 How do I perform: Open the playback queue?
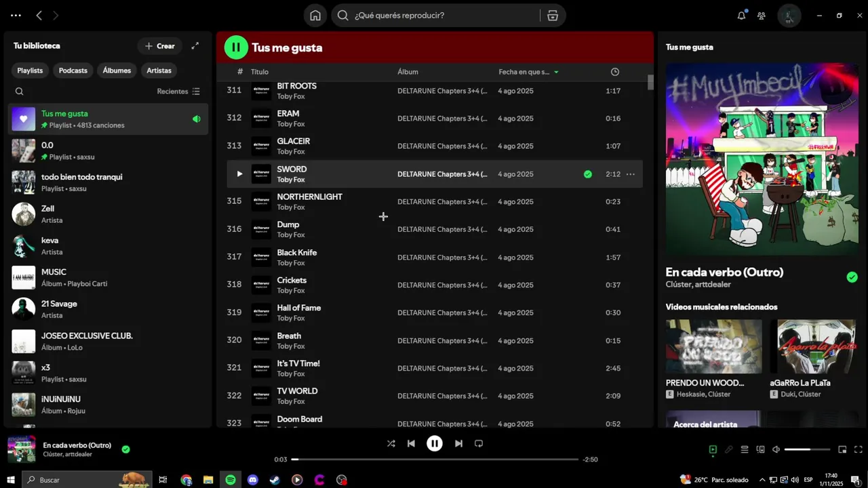tap(745, 449)
